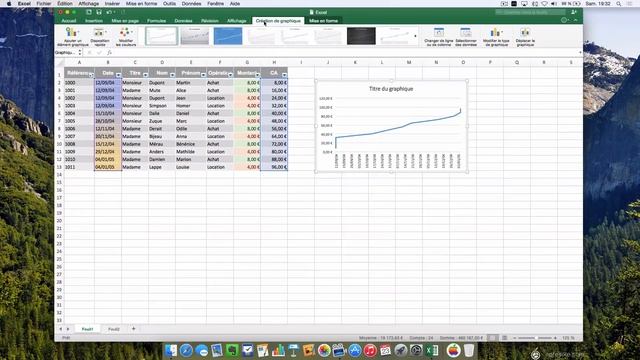Switch to normal view in status bar
The height and width of the screenshot is (360, 640).
coord(493,338)
